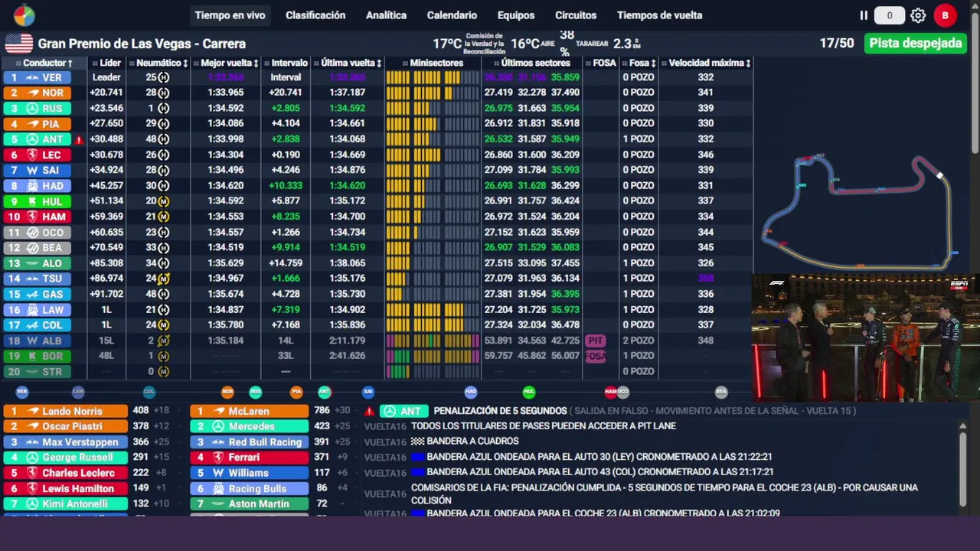Open McLaren in constructor standings
The width and height of the screenshot is (980, 551).
point(250,411)
